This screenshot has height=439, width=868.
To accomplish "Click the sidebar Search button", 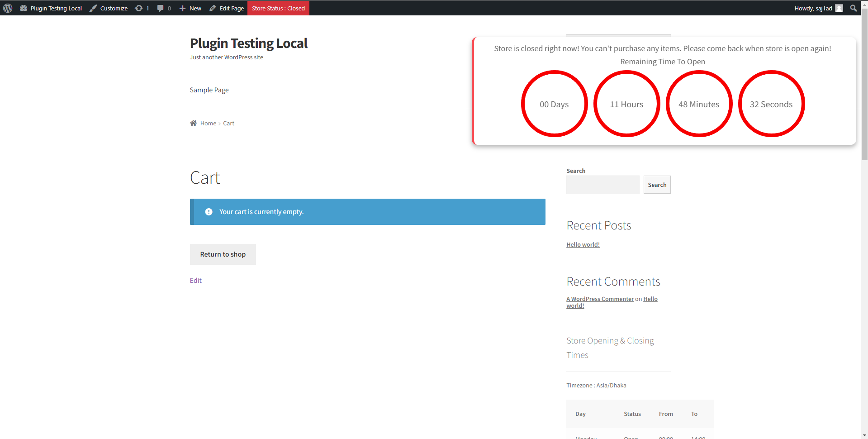I will pyautogui.click(x=657, y=185).
